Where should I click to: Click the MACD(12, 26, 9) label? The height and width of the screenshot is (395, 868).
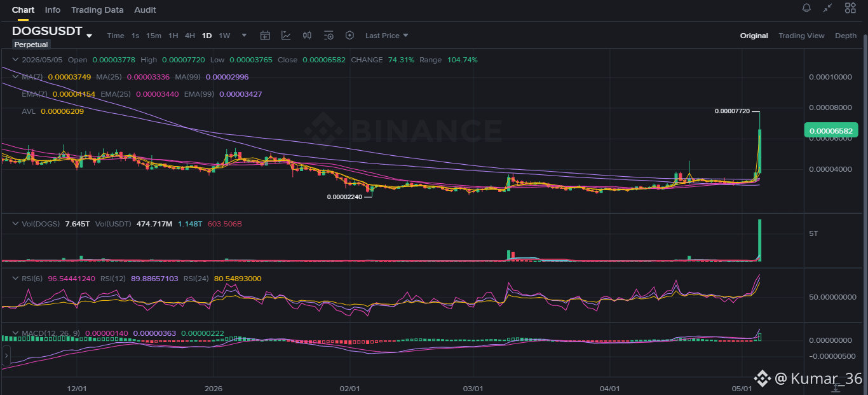point(51,333)
